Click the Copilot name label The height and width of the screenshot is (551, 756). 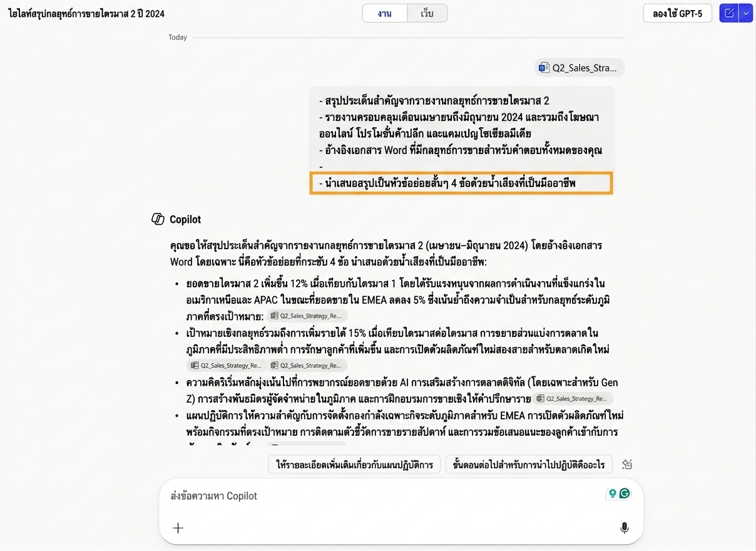[x=185, y=219]
